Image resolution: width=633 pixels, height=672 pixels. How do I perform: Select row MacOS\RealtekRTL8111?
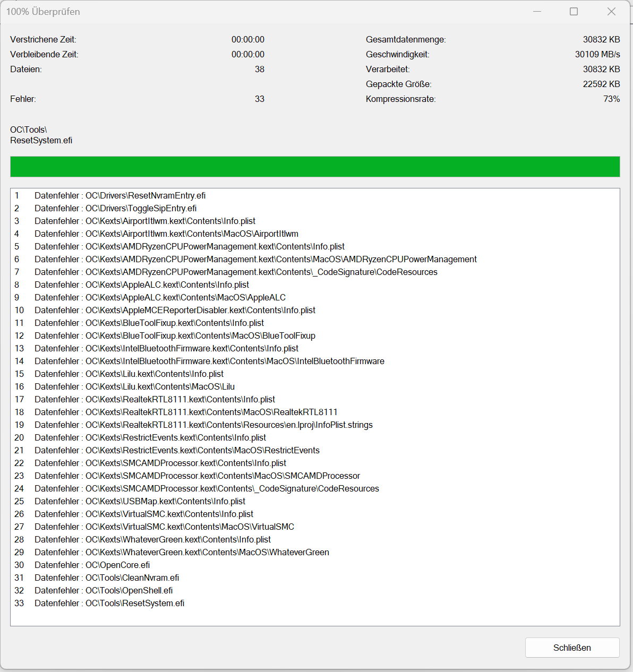[x=315, y=412]
